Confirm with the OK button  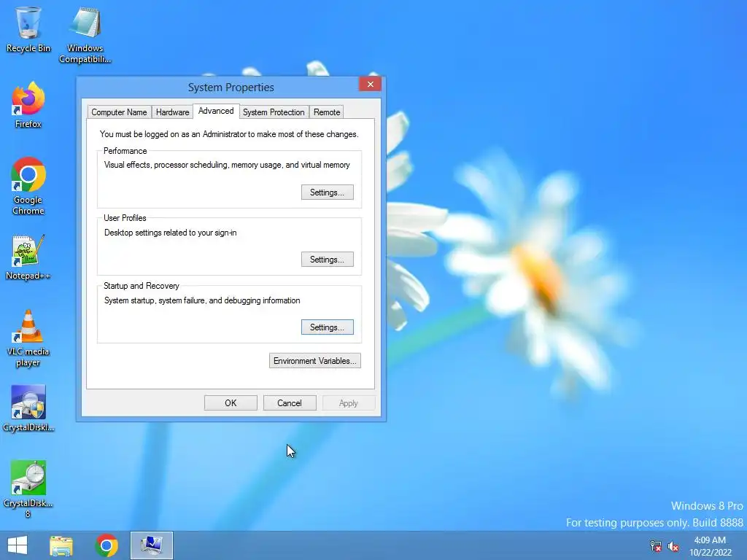tap(231, 402)
